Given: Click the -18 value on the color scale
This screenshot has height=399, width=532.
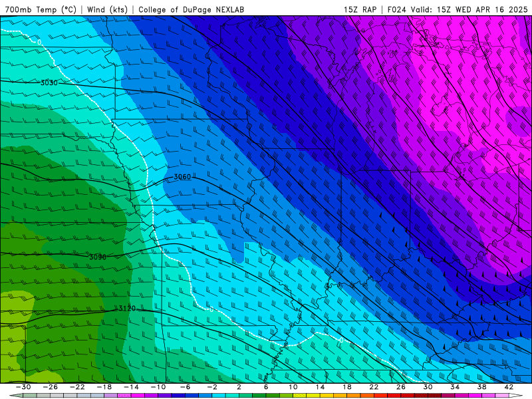Looking at the screenshot, I should pos(104,387).
